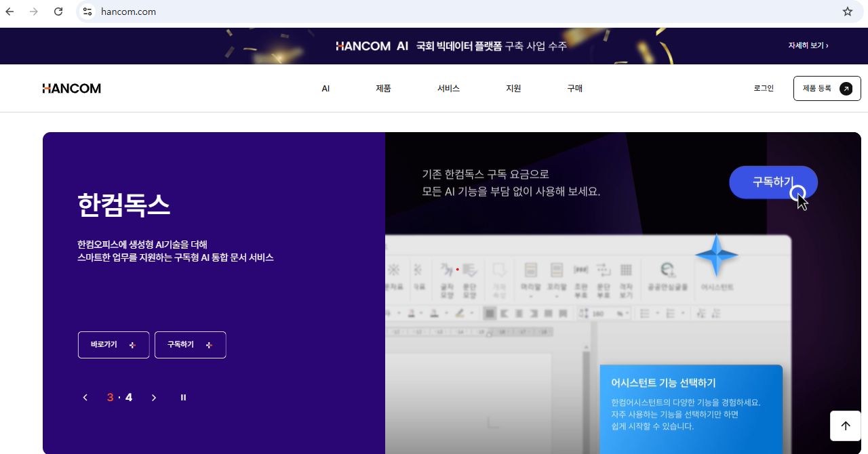Reload the page with the refresh icon
This screenshot has width=868, height=454.
pos(58,12)
